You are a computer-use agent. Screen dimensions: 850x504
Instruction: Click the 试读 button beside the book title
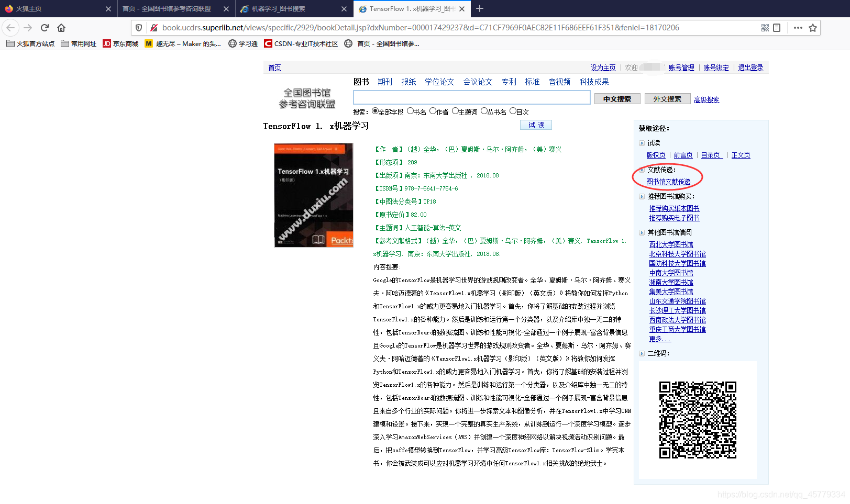click(536, 125)
